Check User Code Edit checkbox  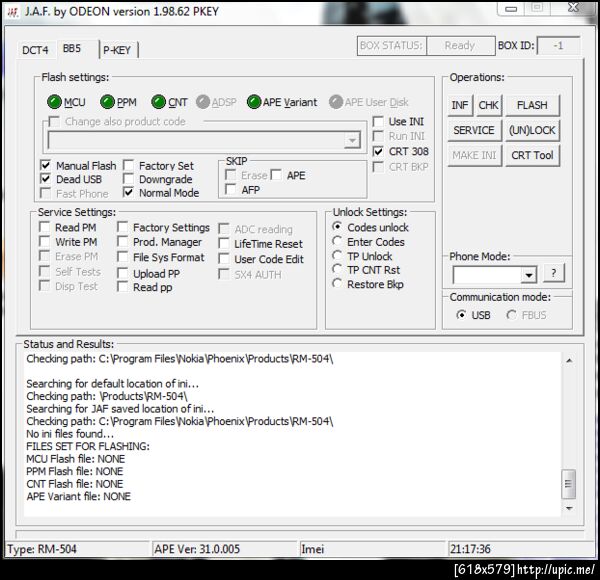223,259
